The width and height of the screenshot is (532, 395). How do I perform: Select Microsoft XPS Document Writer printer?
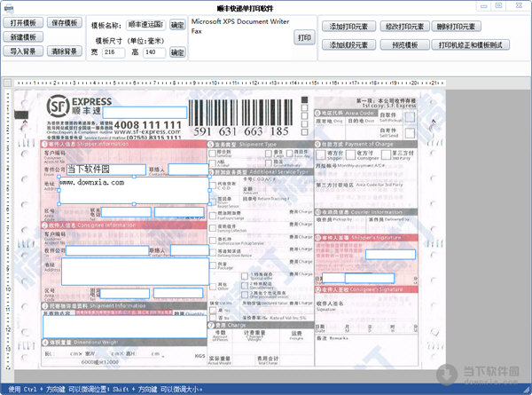click(x=240, y=21)
